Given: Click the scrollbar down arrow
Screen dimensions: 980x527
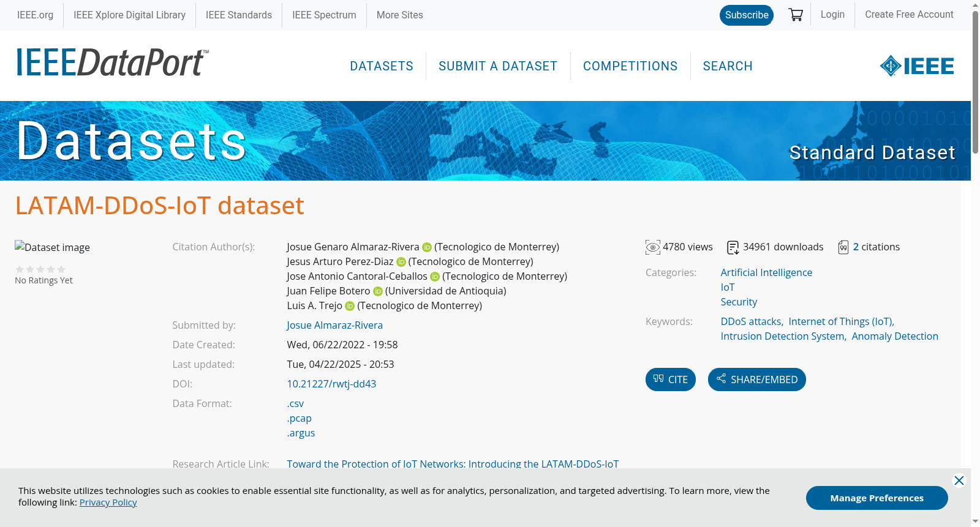Looking at the screenshot, I should click(975, 521).
